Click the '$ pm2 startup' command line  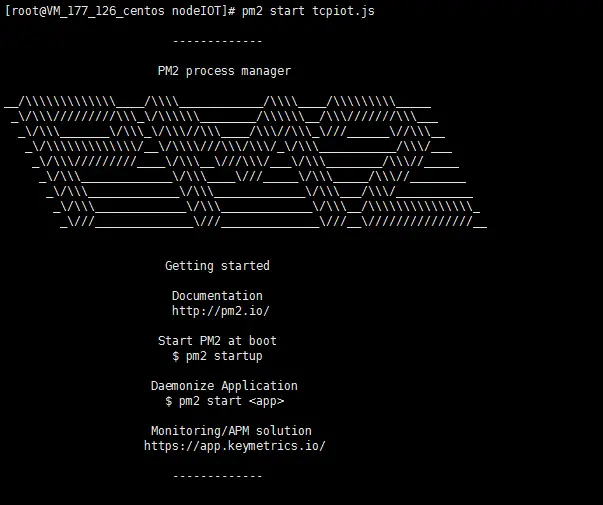coord(217,356)
